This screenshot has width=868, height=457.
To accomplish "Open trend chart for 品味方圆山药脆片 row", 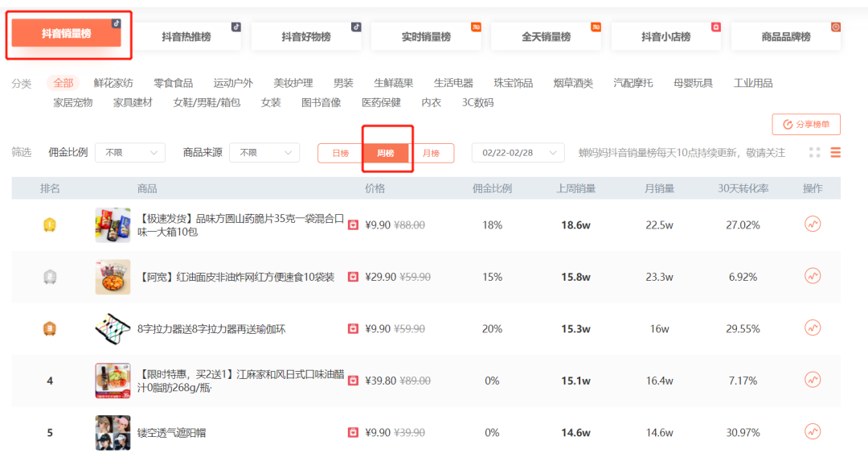I will (812, 224).
